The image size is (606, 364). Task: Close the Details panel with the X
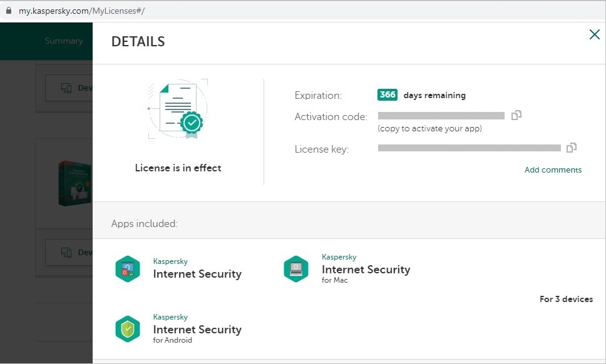coord(594,34)
